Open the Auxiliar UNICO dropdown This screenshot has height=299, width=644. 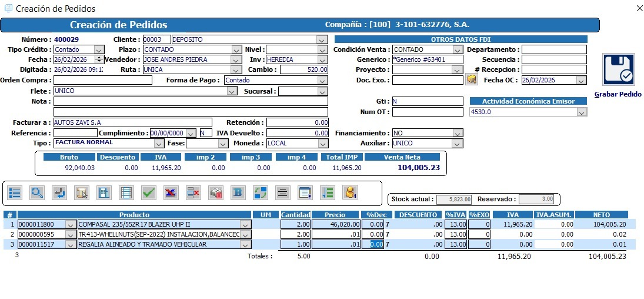pos(458,144)
